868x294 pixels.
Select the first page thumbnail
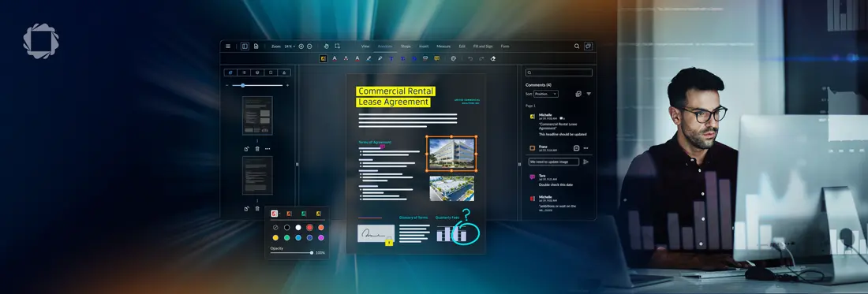pyautogui.click(x=257, y=116)
